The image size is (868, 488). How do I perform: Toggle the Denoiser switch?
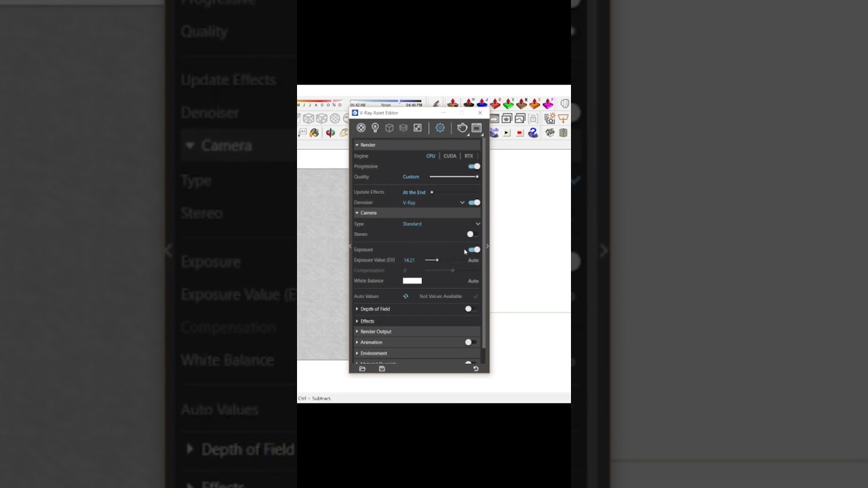pyautogui.click(x=474, y=203)
